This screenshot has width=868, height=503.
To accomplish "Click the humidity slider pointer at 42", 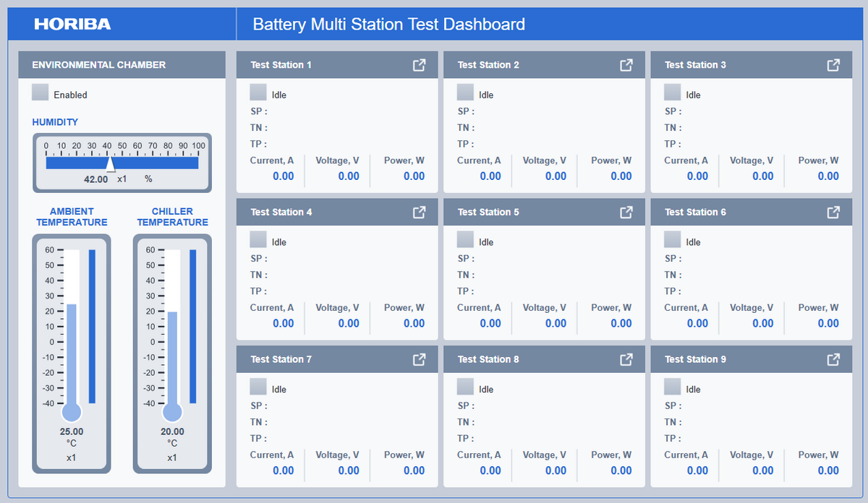I will coord(110,164).
